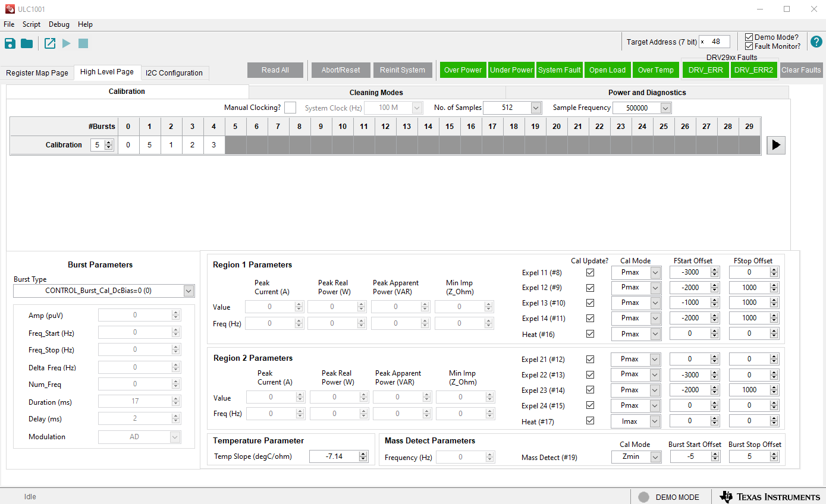Viewport: 826px width, 504px height.
Task: Increment the Calibration bursts count stepper
Action: point(109,143)
